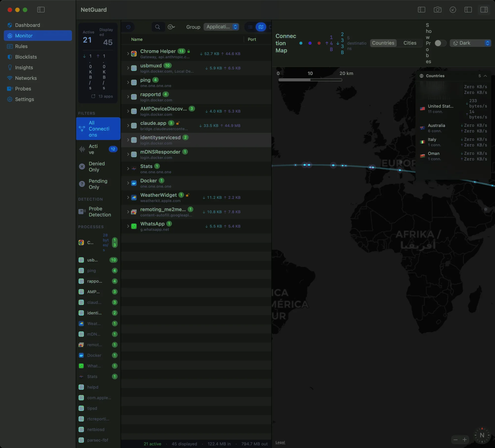Image resolution: width=495 pixels, height=448 pixels.
Task: Click the history clock icon
Action: pos(128,27)
